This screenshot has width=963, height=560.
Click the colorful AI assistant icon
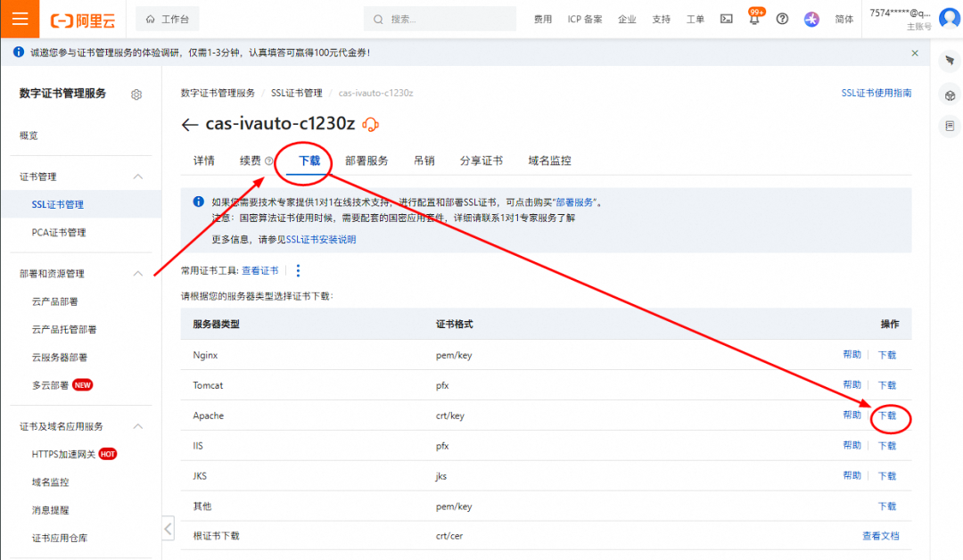click(x=811, y=19)
